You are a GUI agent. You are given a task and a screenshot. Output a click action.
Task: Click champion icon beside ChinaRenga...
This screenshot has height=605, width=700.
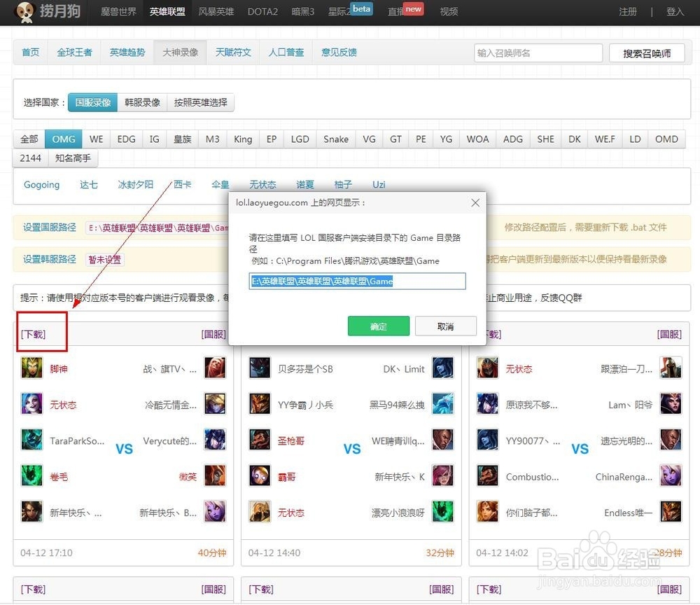click(x=671, y=475)
